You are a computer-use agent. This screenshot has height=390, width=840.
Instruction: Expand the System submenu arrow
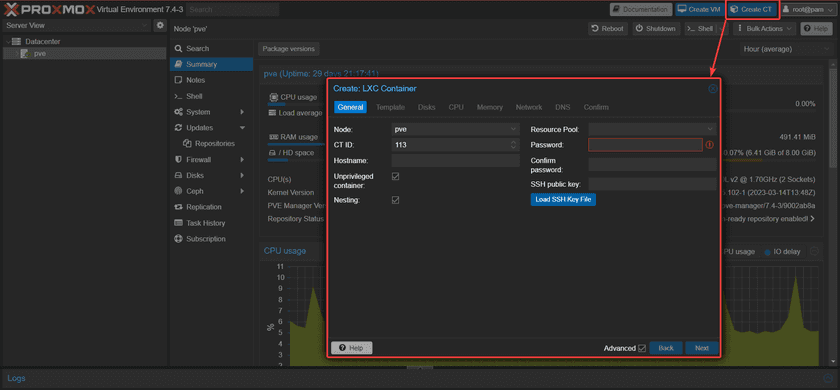click(x=242, y=112)
